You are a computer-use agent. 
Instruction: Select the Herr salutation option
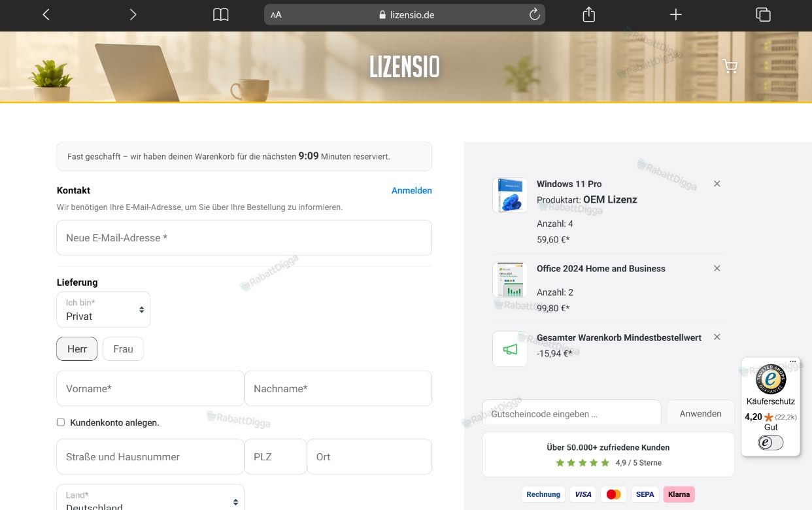point(77,349)
